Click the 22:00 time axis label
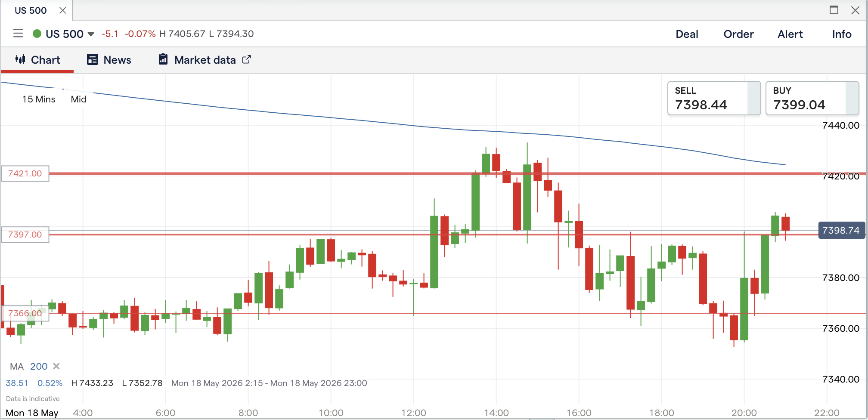This screenshot has width=868, height=420. (827, 413)
